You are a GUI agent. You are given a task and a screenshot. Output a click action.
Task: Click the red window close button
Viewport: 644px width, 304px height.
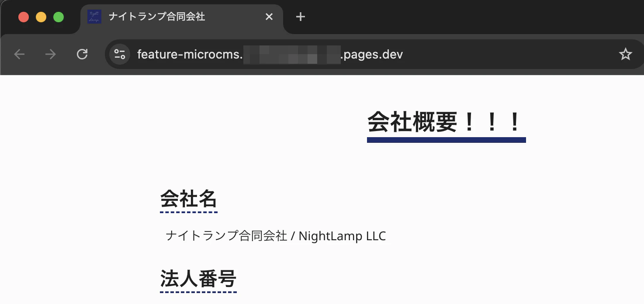point(24,17)
